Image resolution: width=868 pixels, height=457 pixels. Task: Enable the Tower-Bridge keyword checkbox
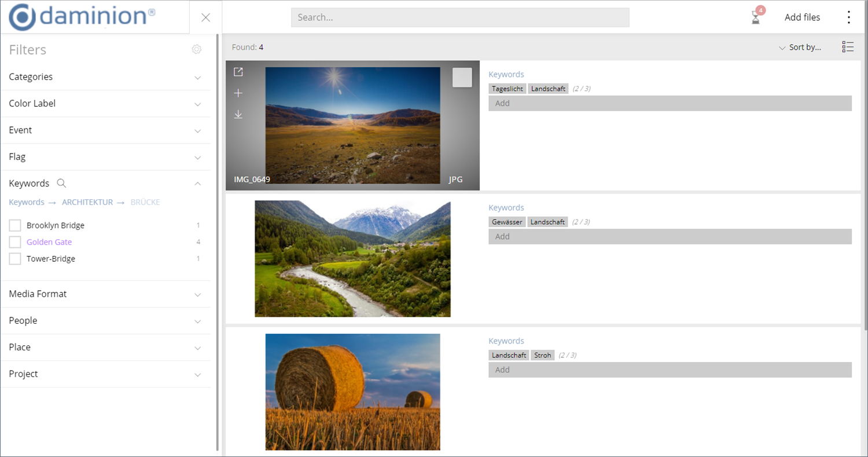coord(15,259)
